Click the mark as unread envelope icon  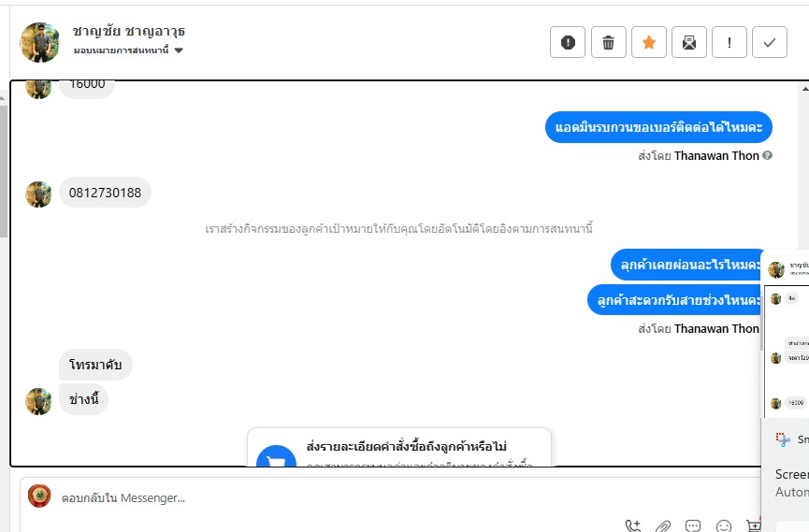(689, 42)
